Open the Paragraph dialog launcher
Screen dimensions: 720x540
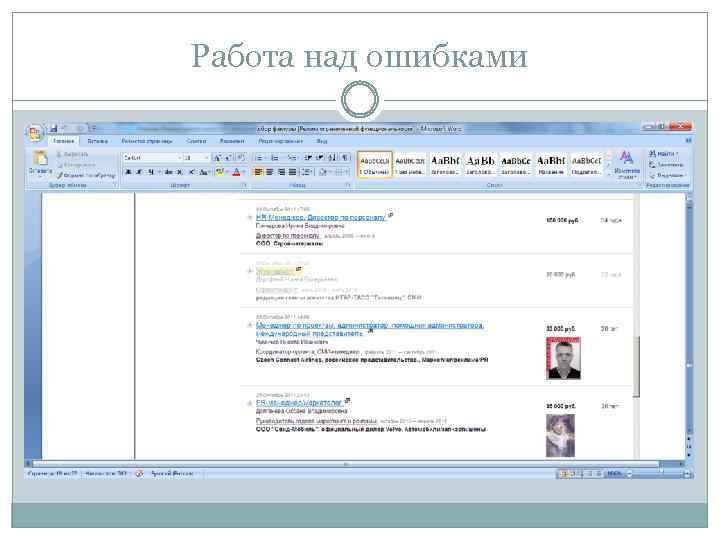tap(348, 185)
